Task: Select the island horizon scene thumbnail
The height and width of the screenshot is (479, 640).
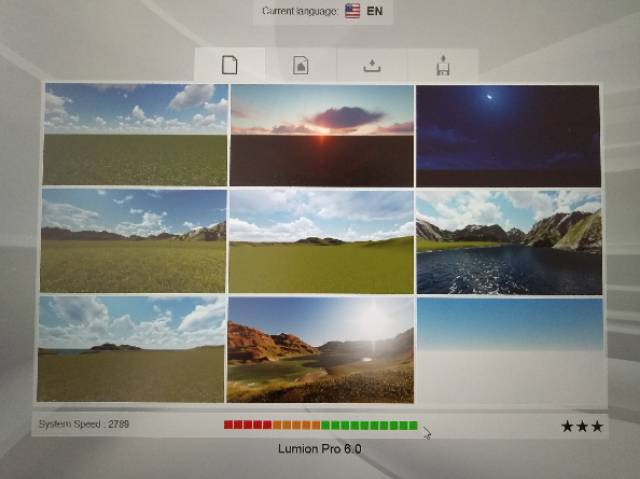Action: [131, 349]
